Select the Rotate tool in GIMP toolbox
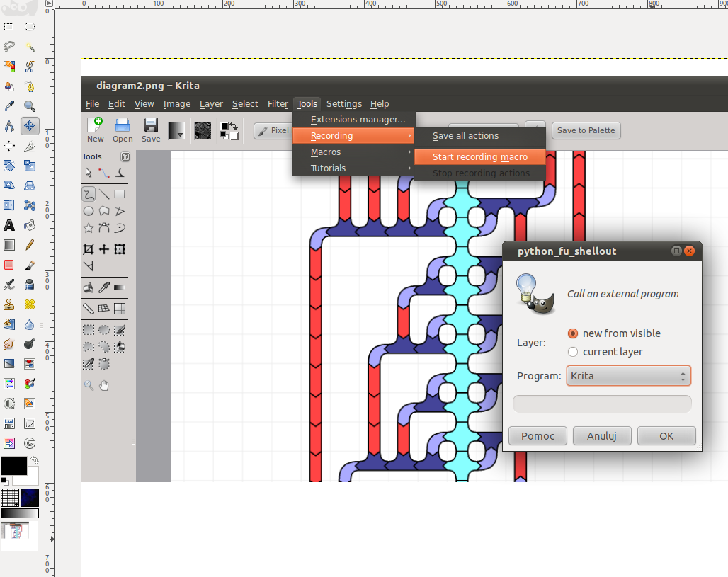Screen dimensions: 728x577 [8, 166]
